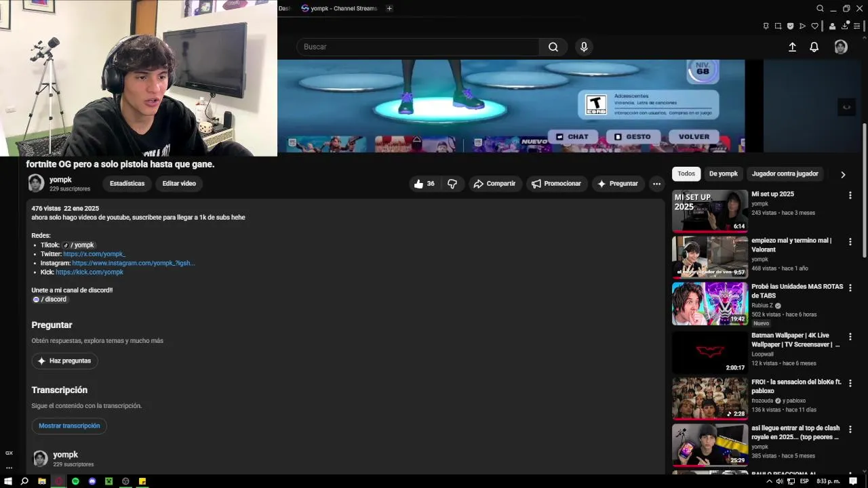The height and width of the screenshot is (488, 868).
Task: Open the account avatar menu
Action: 841,47
